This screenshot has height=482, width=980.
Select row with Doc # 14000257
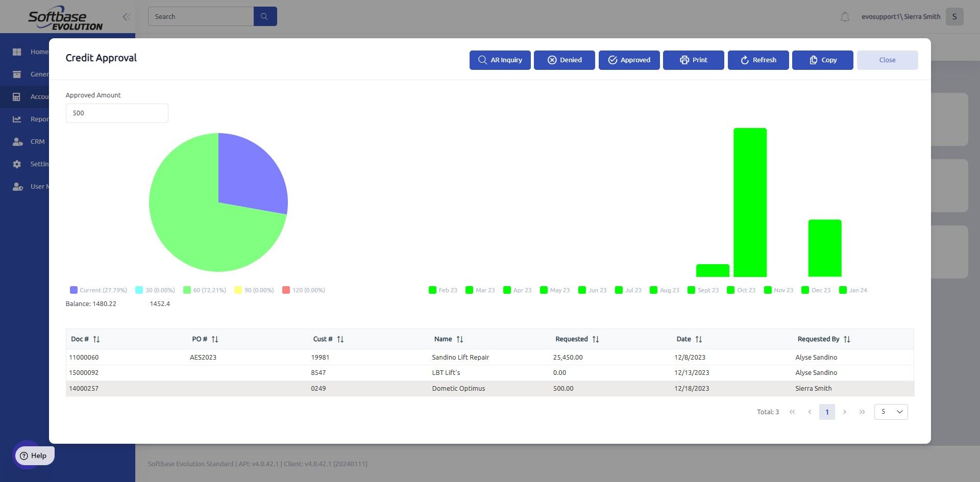tap(490, 389)
